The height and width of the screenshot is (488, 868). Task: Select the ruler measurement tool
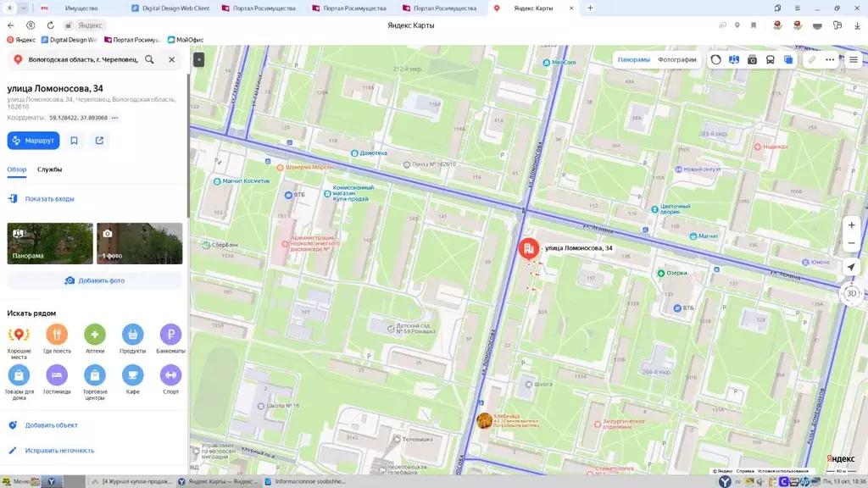[x=812, y=60]
